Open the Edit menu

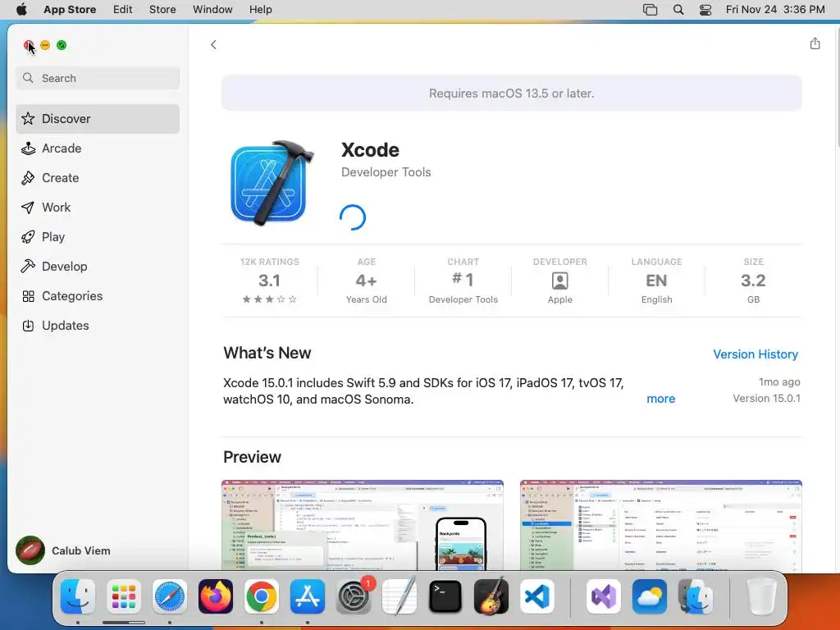point(123,10)
